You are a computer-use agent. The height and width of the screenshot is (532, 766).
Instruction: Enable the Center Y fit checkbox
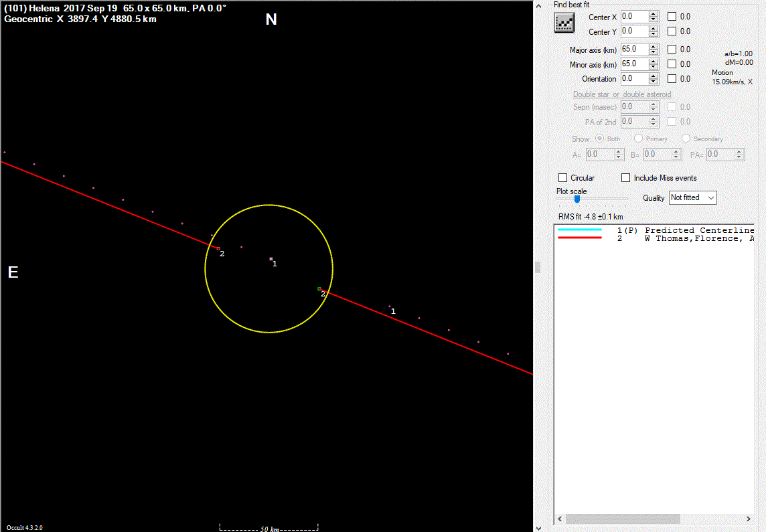672,31
